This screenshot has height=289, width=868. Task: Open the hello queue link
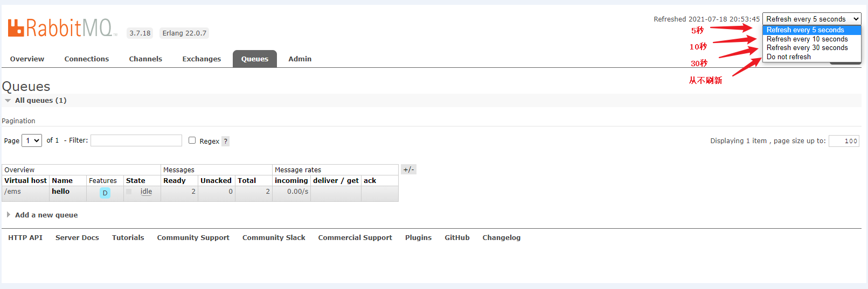[x=60, y=191]
